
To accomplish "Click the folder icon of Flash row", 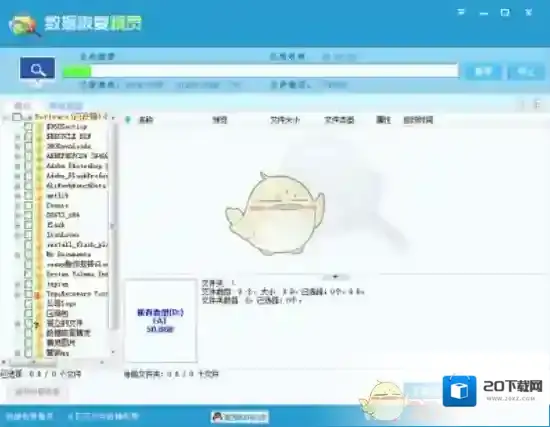I will click(x=39, y=225).
